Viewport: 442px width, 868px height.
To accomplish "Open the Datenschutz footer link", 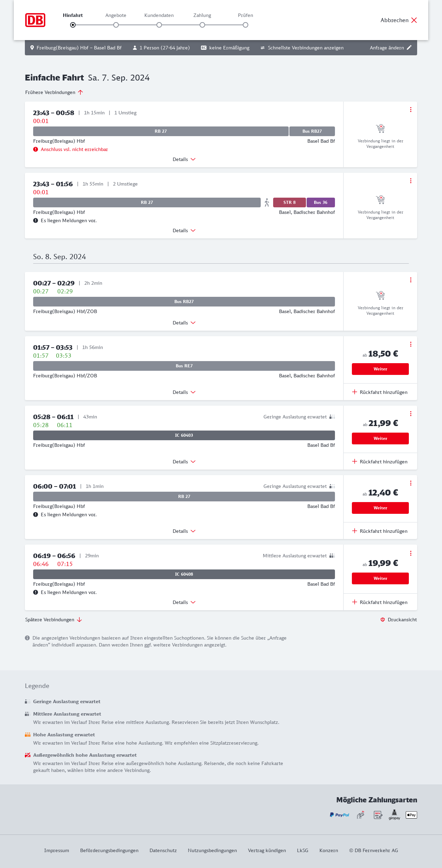I will point(163,850).
